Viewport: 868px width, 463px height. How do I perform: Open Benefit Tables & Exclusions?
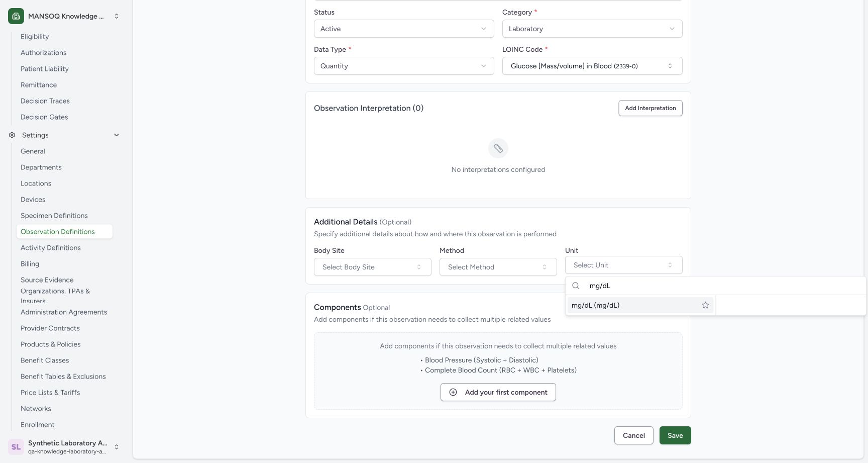pos(63,377)
